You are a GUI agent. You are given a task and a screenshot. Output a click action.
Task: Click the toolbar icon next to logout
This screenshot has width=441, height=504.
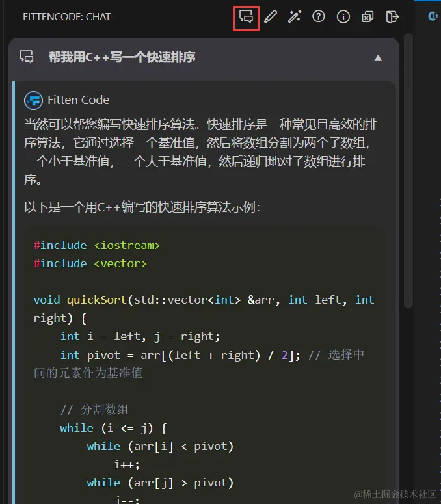367,17
